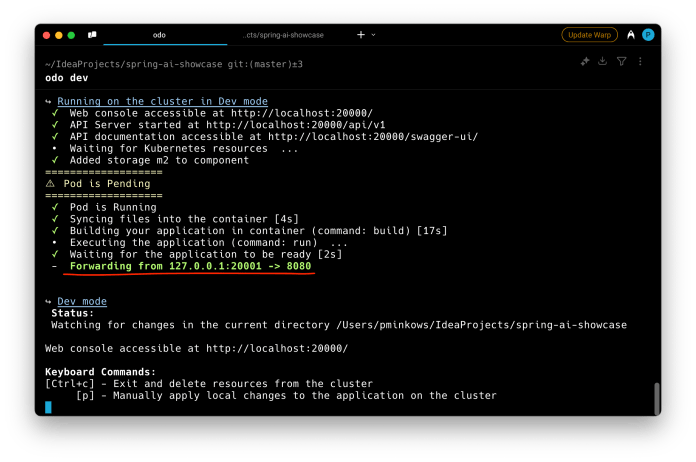Expand the new tab options chevron
This screenshot has height=462, width=696.
point(374,35)
